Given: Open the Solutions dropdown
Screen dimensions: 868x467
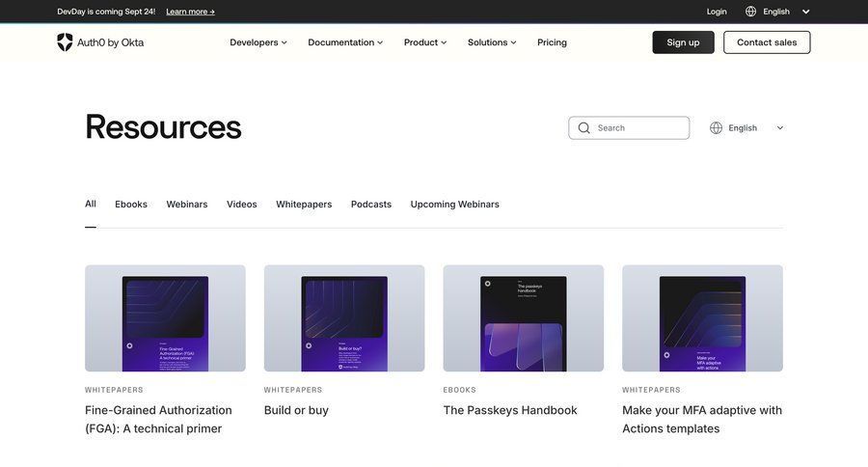Looking at the screenshot, I should pyautogui.click(x=492, y=42).
